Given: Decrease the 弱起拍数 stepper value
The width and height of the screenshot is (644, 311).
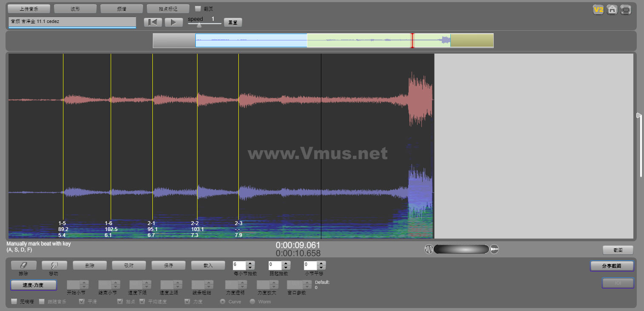Looking at the screenshot, I should coord(286,268).
